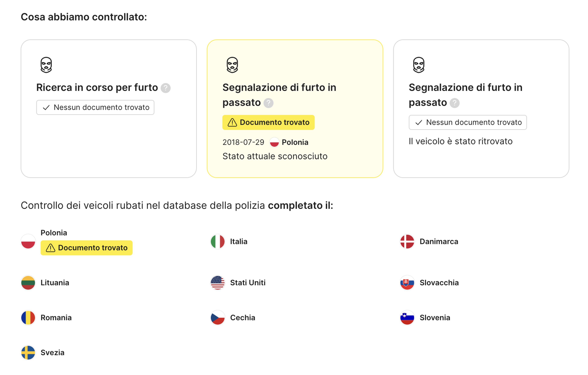
Task: Click the balaclava icon on the first card
Action: point(46,65)
